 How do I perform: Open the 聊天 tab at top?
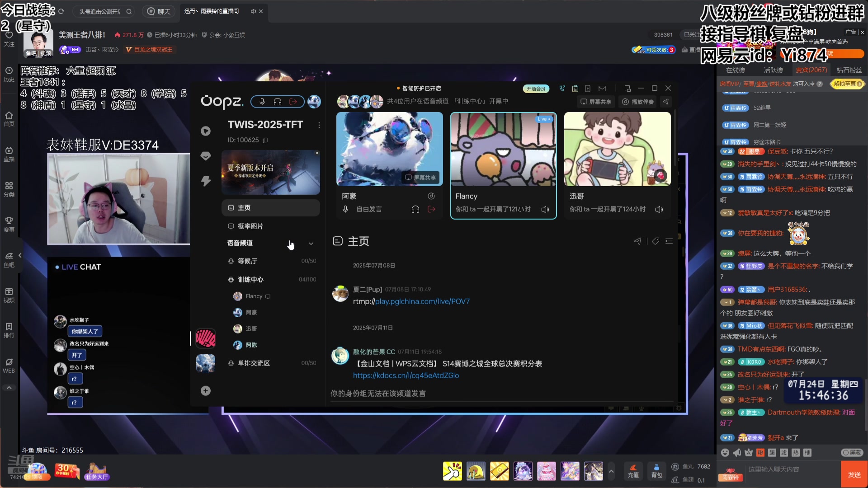point(159,11)
